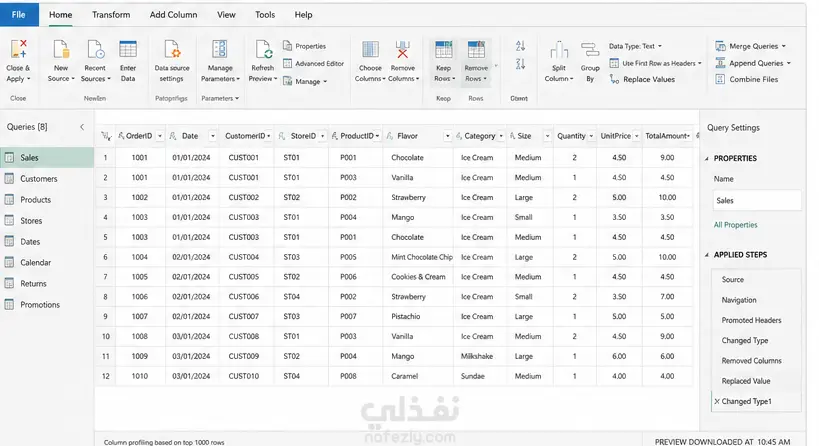Click the OrderID column data type icon
Screen dimensions: 819x446
pos(121,136)
